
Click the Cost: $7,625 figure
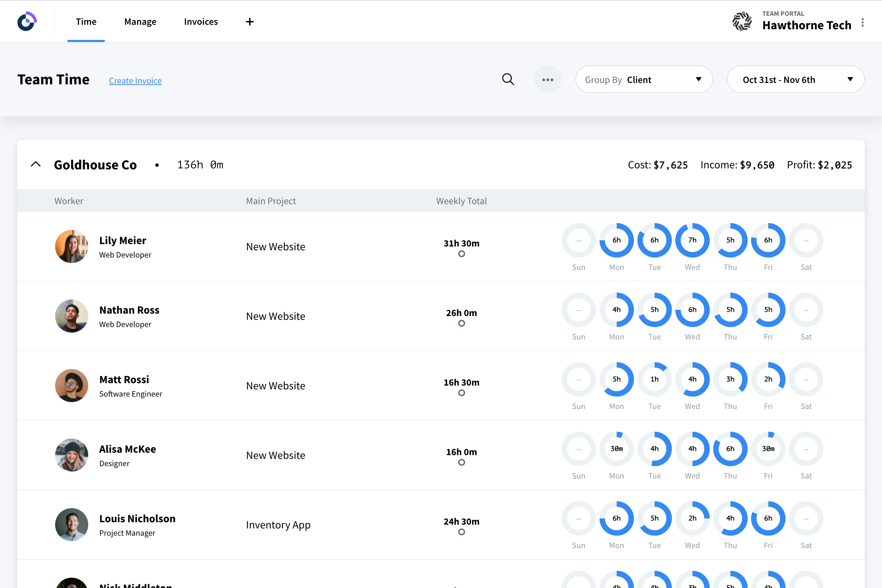pos(658,165)
